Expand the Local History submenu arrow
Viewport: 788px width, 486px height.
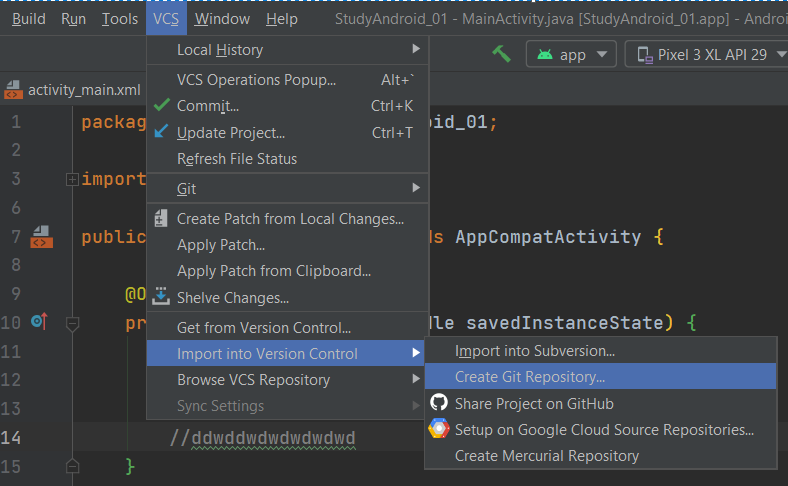click(x=416, y=49)
